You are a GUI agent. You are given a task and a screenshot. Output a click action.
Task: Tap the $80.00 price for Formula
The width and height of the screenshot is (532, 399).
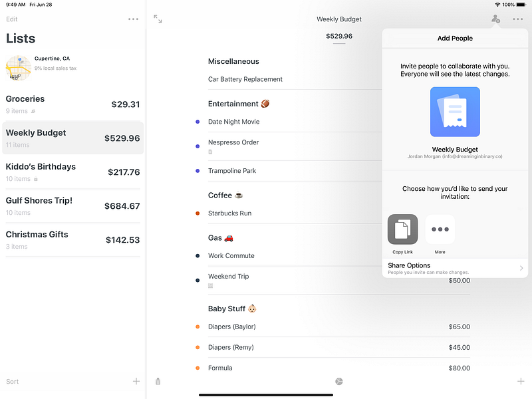click(x=459, y=368)
